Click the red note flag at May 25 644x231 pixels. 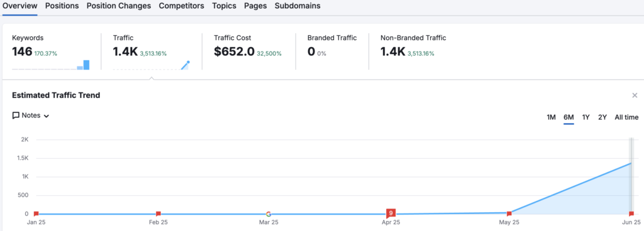[509, 213]
